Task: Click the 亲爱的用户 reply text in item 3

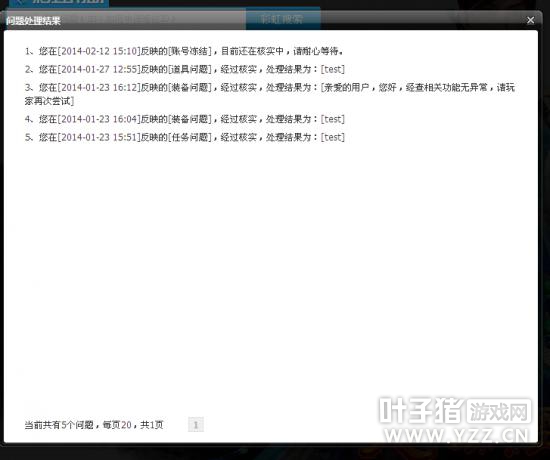Action: click(346, 87)
